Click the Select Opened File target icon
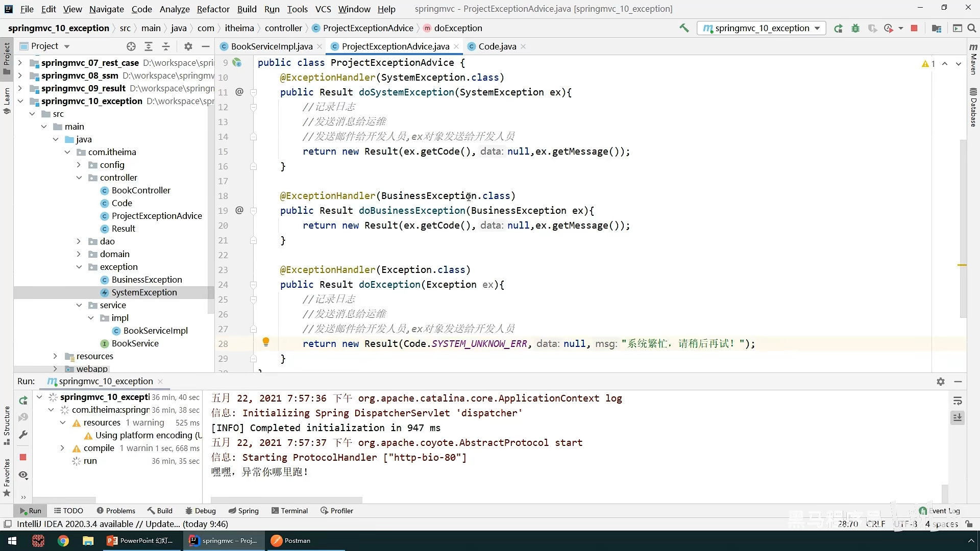The image size is (980, 551). point(131,46)
